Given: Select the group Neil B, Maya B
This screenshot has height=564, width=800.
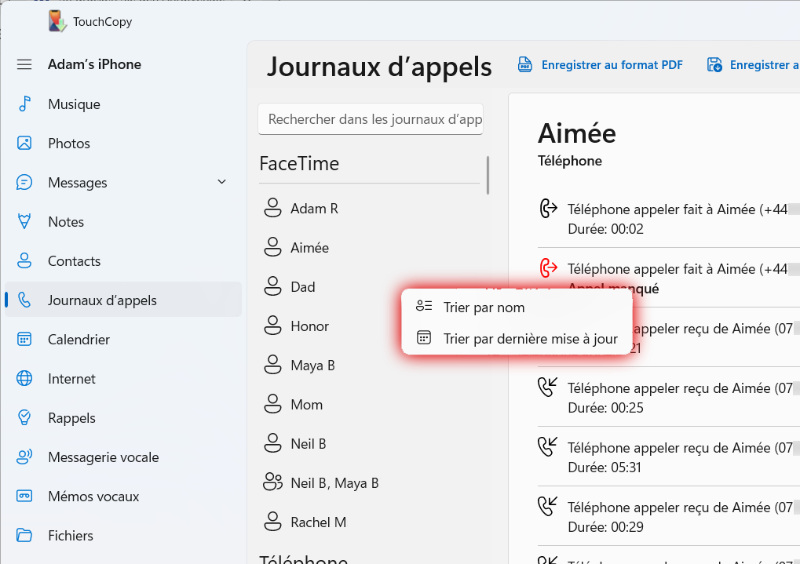Looking at the screenshot, I should pyautogui.click(x=334, y=483).
